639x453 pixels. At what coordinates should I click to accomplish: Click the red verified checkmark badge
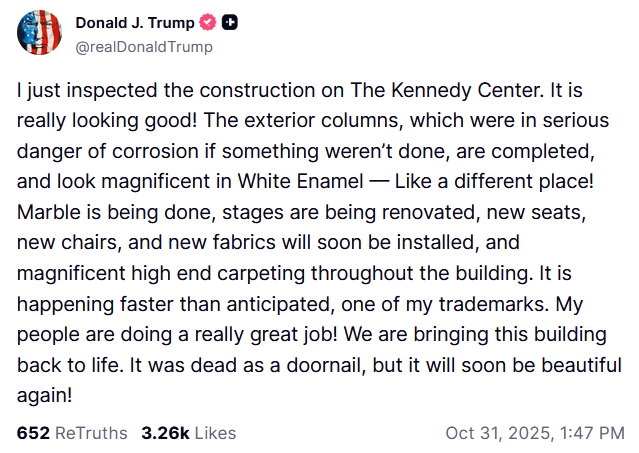(x=208, y=22)
